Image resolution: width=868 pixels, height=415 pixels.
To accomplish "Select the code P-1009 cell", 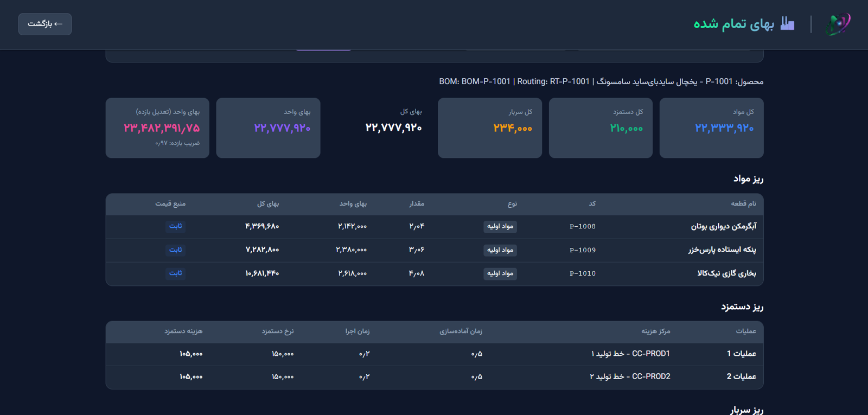I will pyautogui.click(x=583, y=250).
